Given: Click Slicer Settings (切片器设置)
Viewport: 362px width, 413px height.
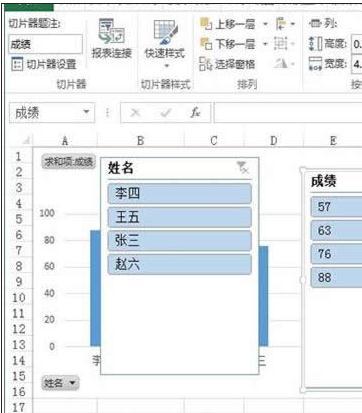Looking at the screenshot, I should [x=44, y=64].
